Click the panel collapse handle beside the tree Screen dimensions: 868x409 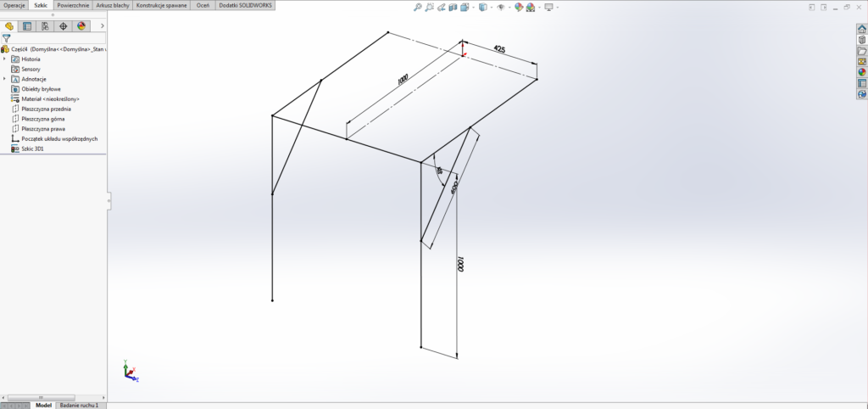pyautogui.click(x=109, y=200)
